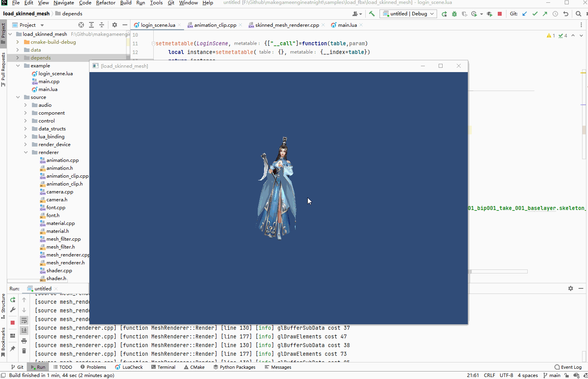Toggle soft-wrap in the Run console
This screenshot has width=588, height=379.
coord(24,320)
